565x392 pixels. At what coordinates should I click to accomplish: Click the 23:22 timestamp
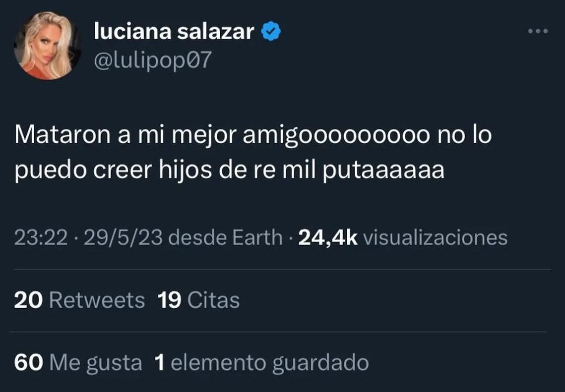click(x=40, y=238)
